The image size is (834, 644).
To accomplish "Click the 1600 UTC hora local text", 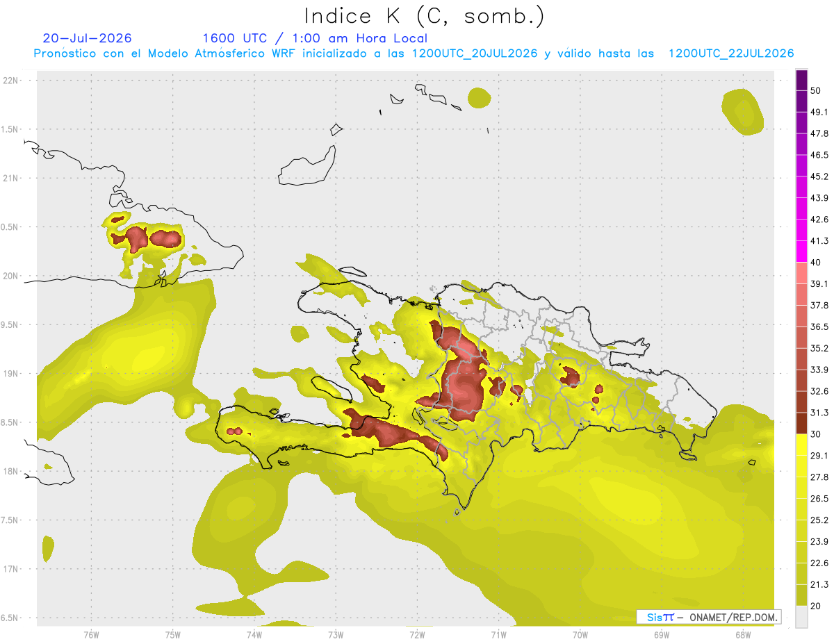I will 315,38.
